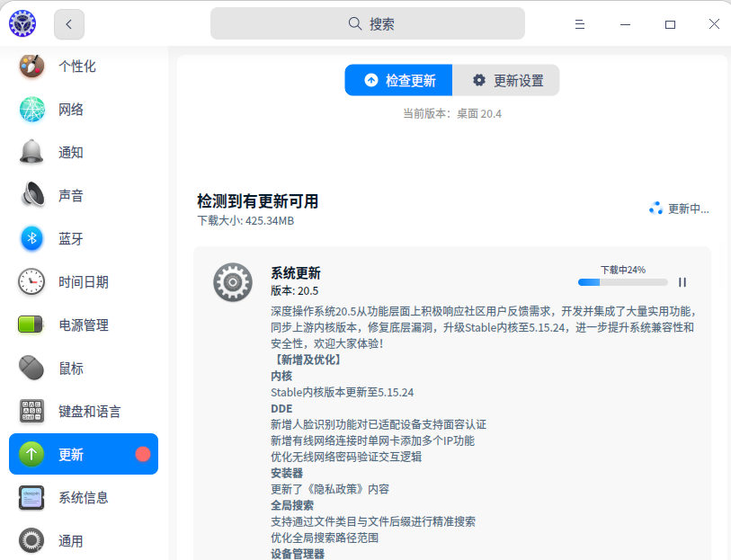Viewport: 731px width, 560px height.
Task: Open the 系统信息 screen icon
Action: (31, 498)
